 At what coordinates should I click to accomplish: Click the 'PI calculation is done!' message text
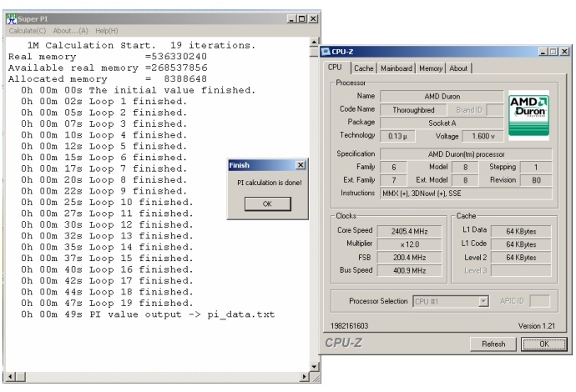coord(270,183)
